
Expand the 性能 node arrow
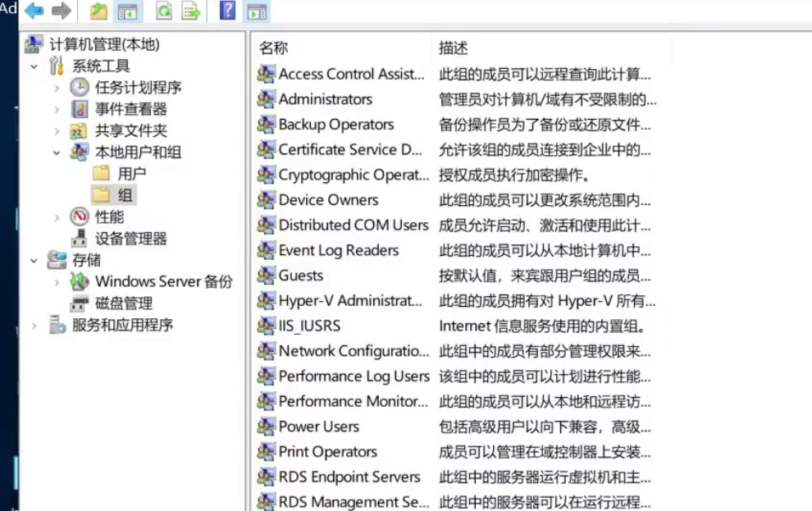click(x=57, y=217)
